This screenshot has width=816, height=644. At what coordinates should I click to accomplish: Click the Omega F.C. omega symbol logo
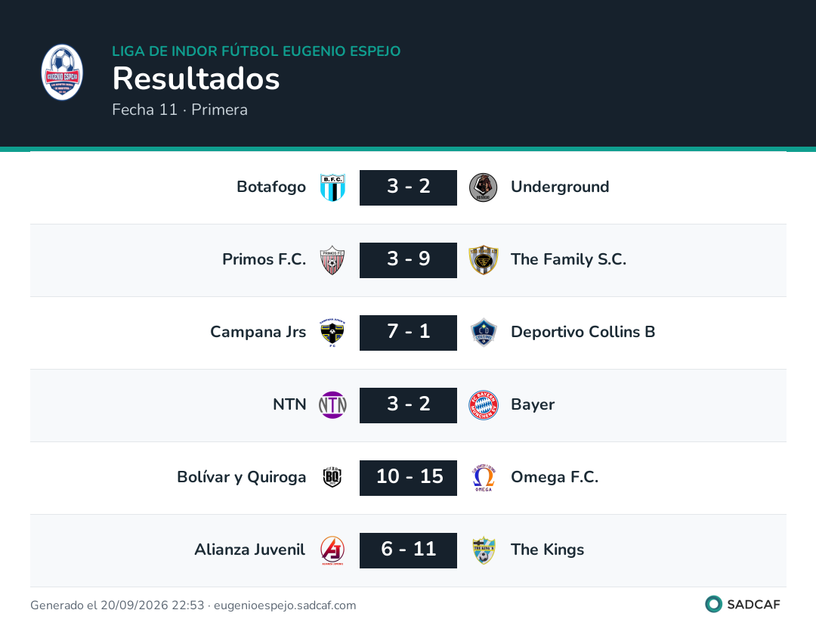pos(484,478)
